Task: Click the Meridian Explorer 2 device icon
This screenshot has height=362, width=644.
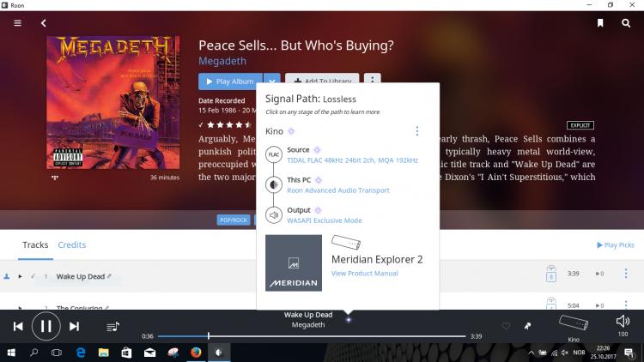Action: (346, 243)
